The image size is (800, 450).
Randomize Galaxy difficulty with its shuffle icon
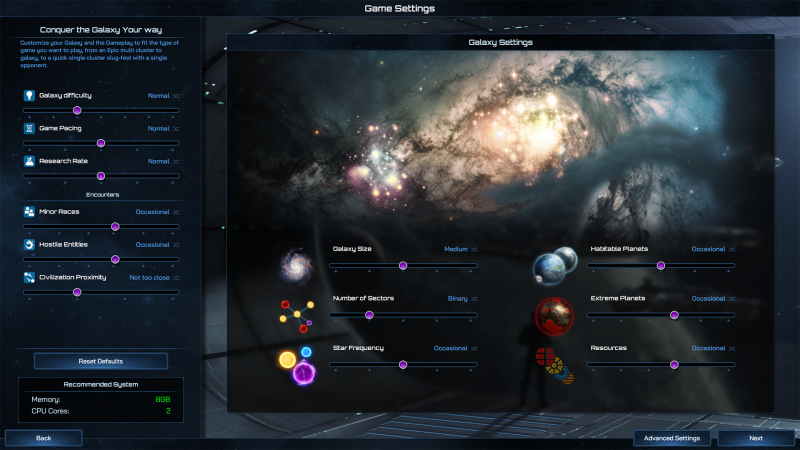[x=176, y=96]
